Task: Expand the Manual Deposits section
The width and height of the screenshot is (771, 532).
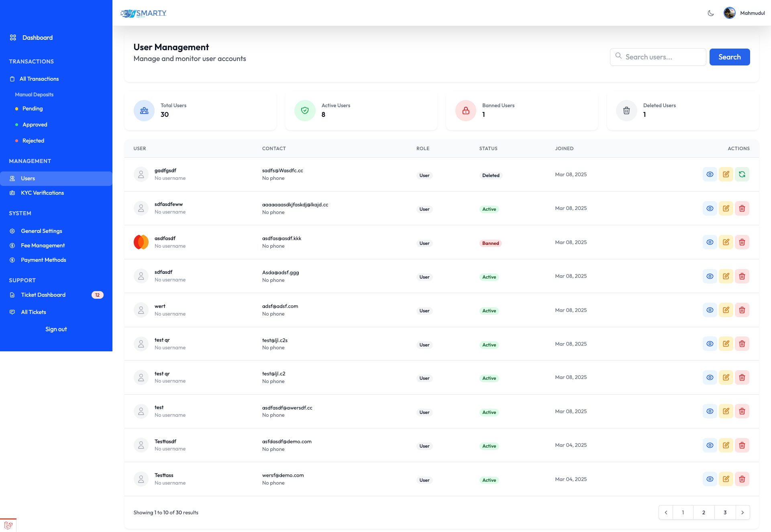Action: coord(34,94)
